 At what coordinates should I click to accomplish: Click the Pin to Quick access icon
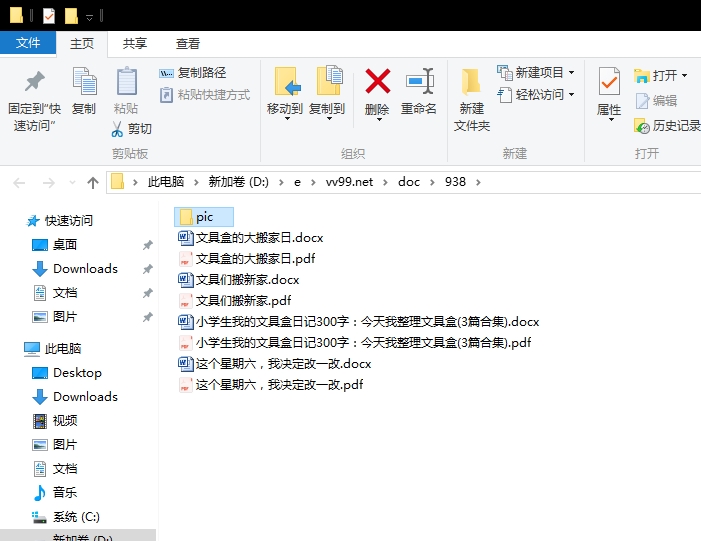point(34,82)
